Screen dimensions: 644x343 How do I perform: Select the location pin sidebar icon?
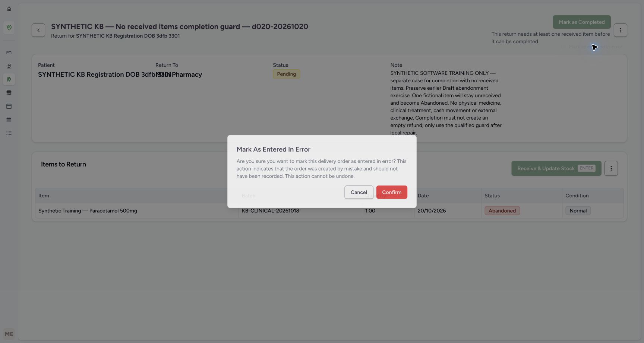pyautogui.click(x=9, y=28)
